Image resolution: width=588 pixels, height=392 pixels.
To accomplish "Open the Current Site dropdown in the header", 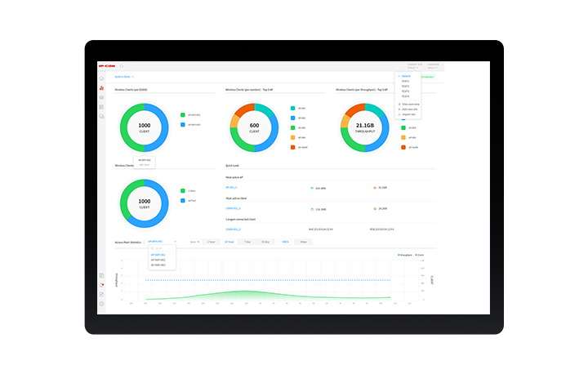I will (414, 66).
